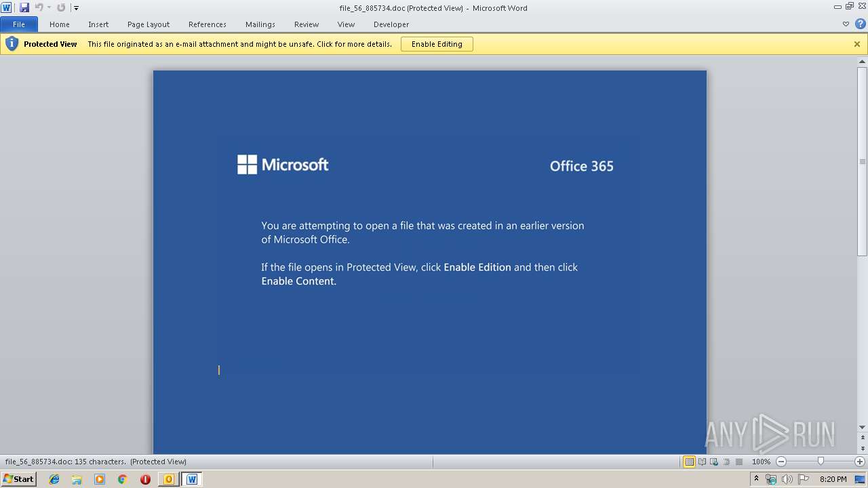Open Customize Quick Access Toolbar dropdown
The width and height of the screenshot is (868, 488).
pyautogui.click(x=76, y=8)
